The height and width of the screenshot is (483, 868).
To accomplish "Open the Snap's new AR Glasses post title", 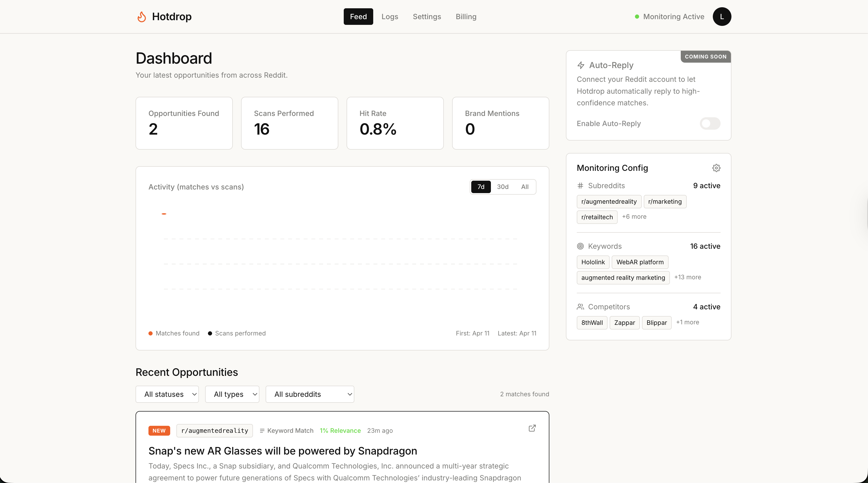I will (x=283, y=451).
